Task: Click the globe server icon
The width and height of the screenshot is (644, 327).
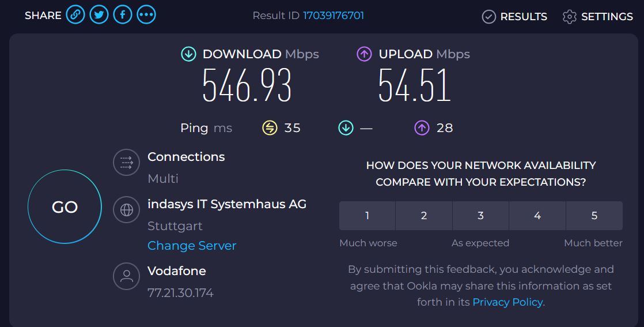Action: pos(127,210)
